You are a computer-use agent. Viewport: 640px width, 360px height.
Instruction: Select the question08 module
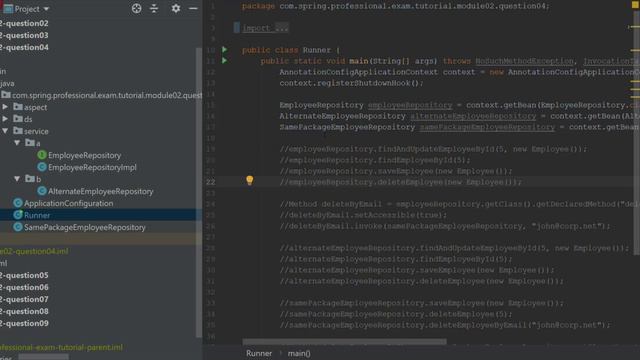pos(24,311)
